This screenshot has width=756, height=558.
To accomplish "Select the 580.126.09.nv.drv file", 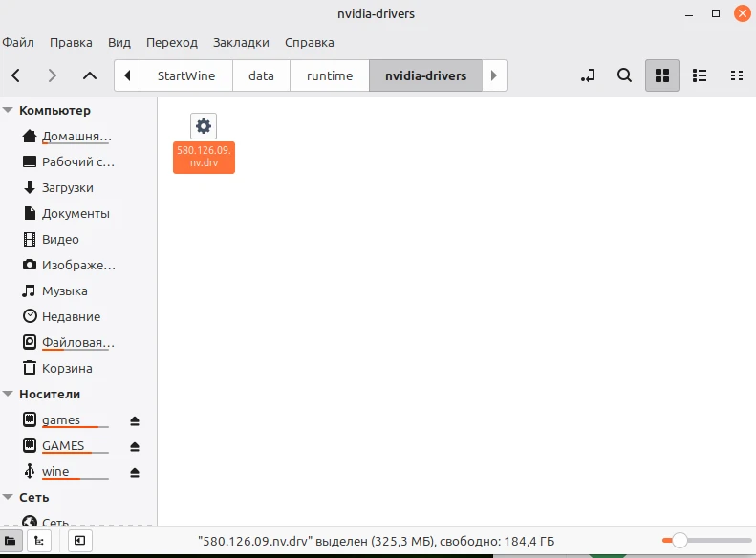I will tap(204, 143).
